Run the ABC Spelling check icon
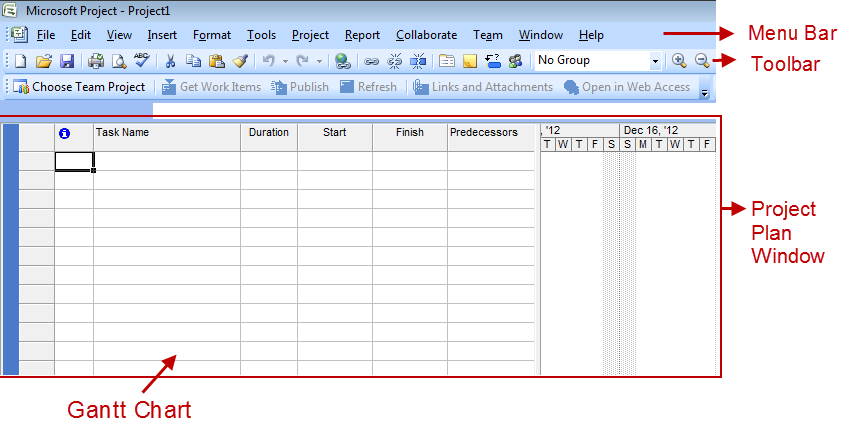Image resolution: width=867 pixels, height=430 pixels. pyautogui.click(x=142, y=60)
